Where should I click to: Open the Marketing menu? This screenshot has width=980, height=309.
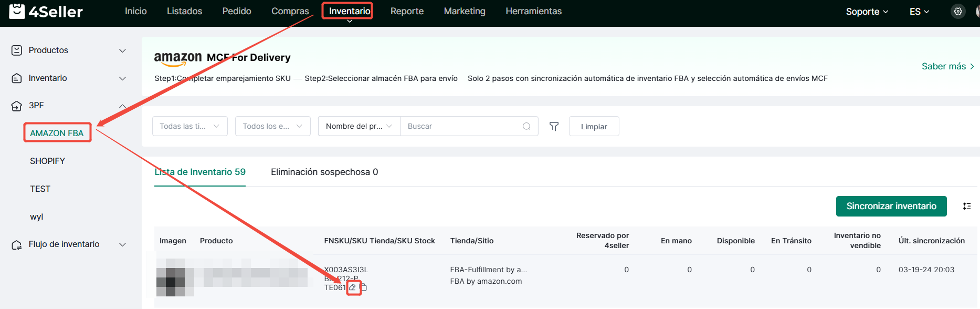[465, 11]
